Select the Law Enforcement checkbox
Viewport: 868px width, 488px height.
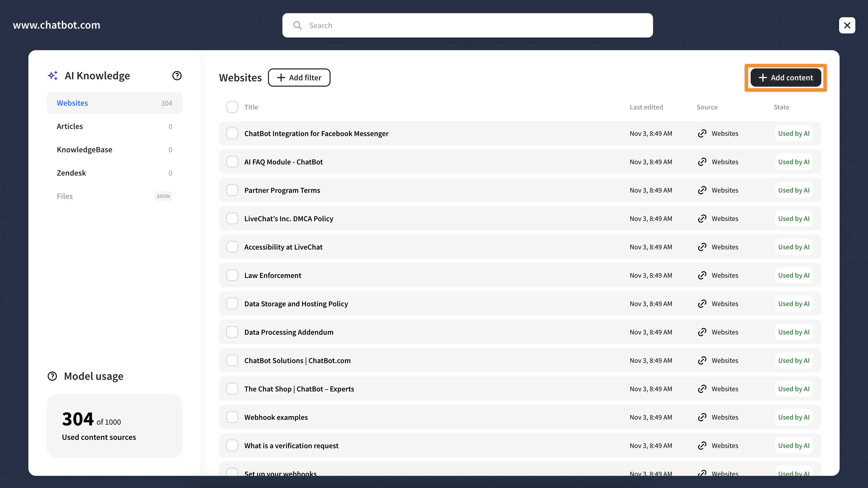232,275
